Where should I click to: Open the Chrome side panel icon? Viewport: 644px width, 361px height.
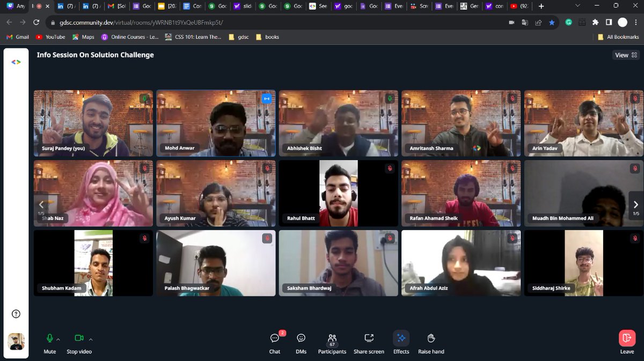click(x=609, y=23)
